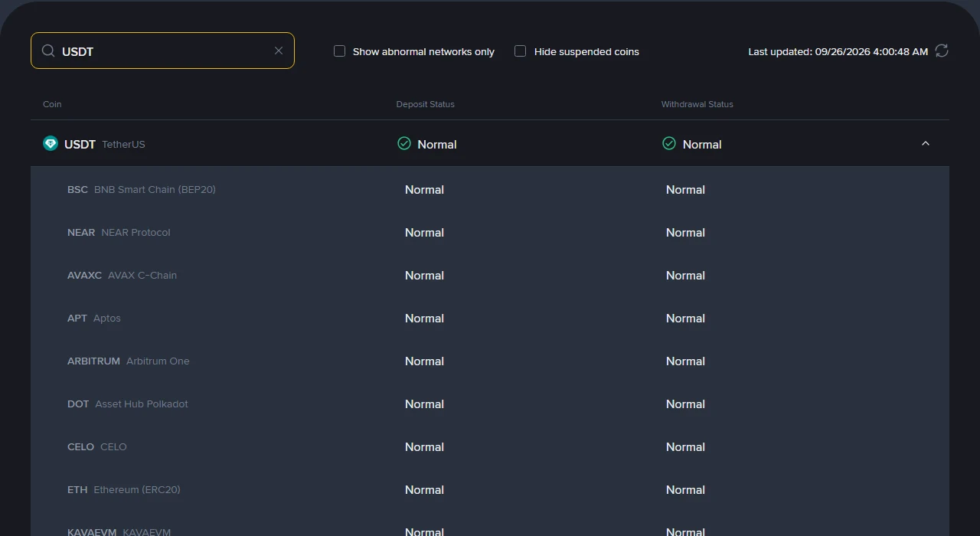Viewport: 980px width, 536px height.
Task: Click the Last updated timestamp text
Action: coord(838,51)
